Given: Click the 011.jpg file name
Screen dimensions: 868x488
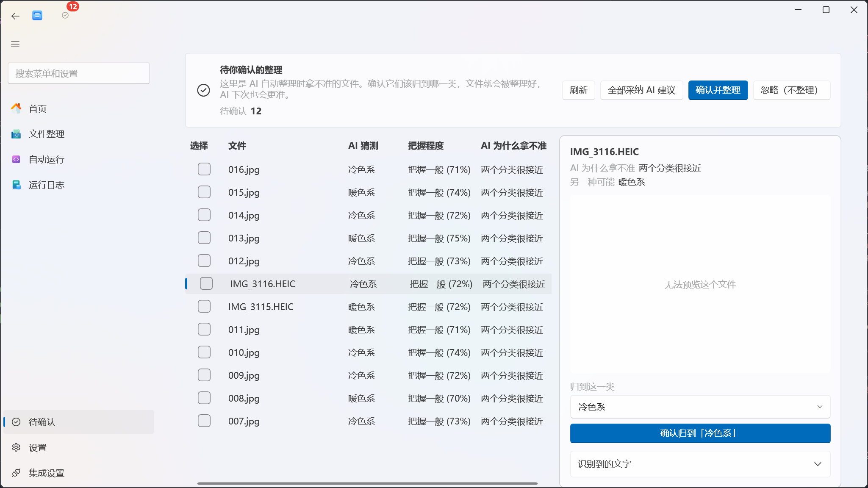Looking at the screenshot, I should [244, 330].
